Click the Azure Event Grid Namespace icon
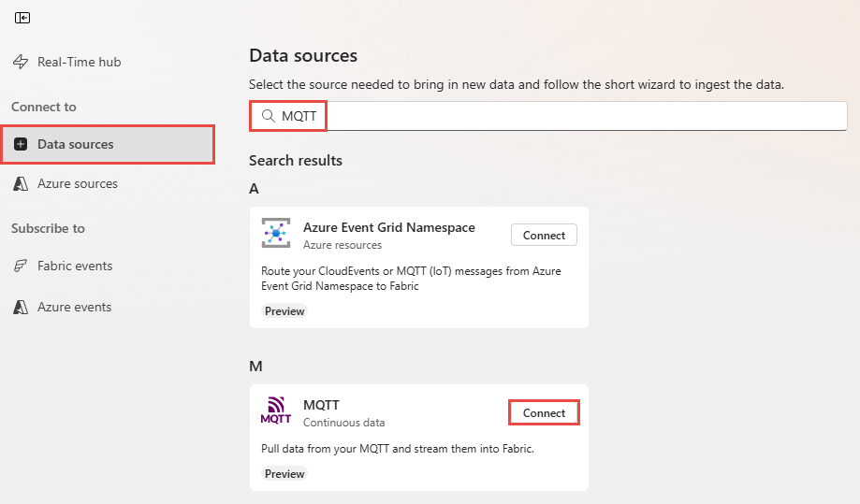The height and width of the screenshot is (504, 860). pos(276,233)
